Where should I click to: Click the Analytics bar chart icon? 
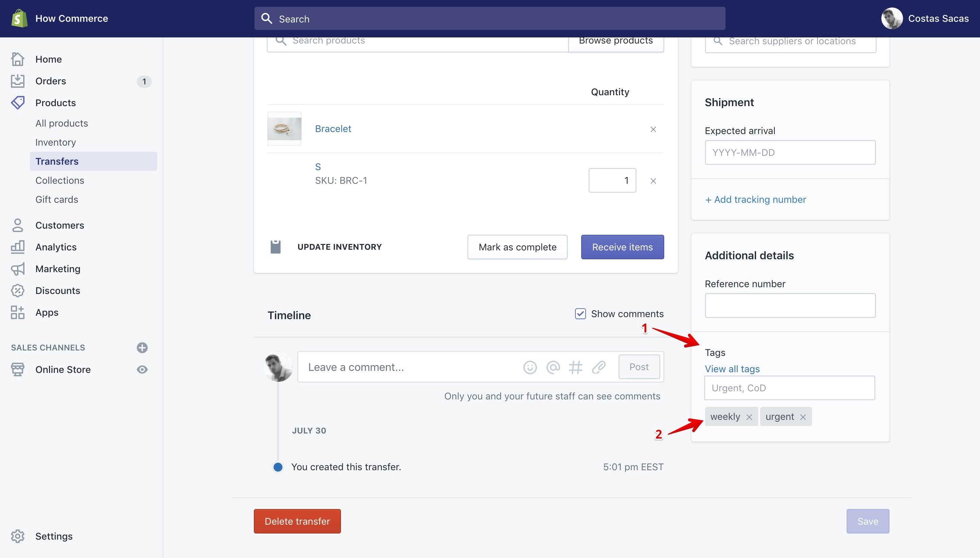[18, 247]
